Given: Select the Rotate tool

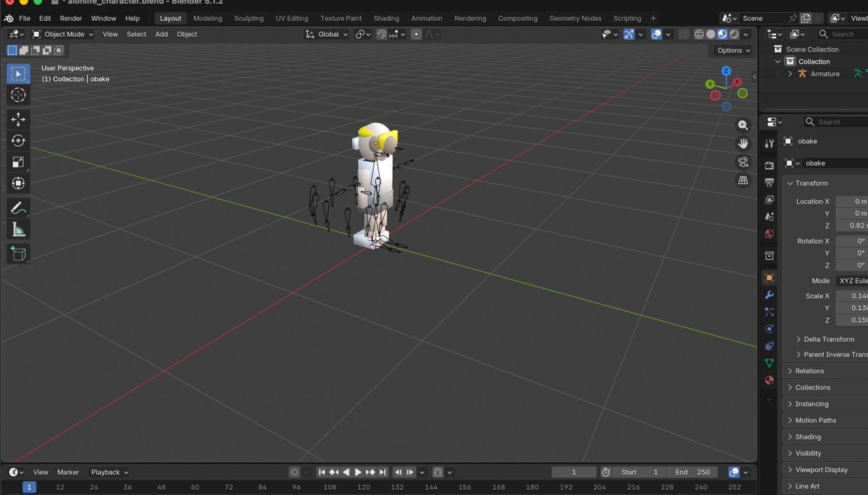Looking at the screenshot, I should coord(19,141).
